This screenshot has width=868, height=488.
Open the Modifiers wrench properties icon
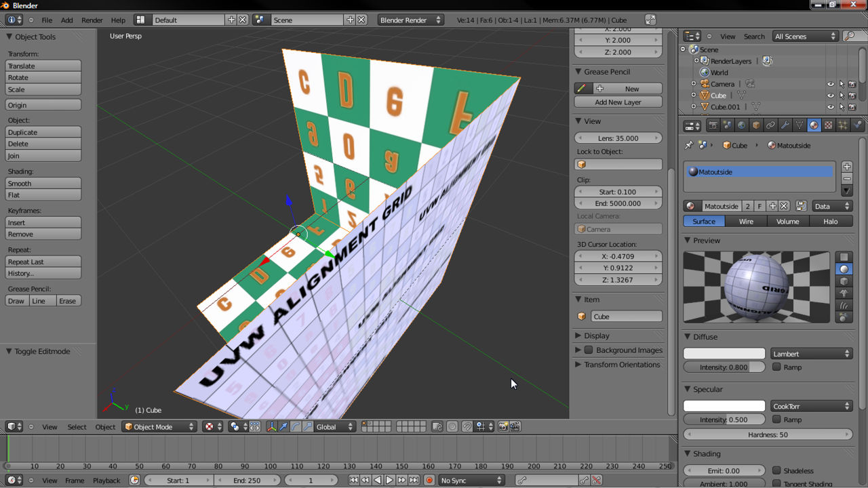tap(785, 125)
